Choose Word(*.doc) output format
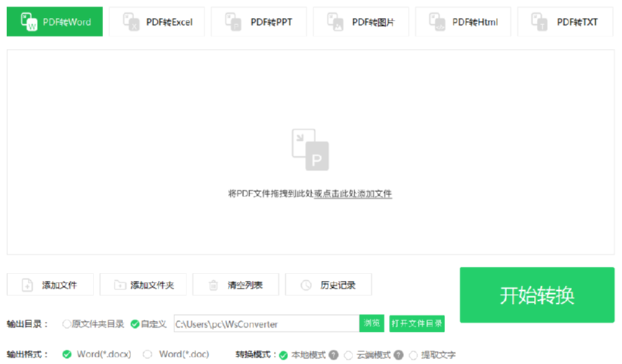 tap(176, 354)
